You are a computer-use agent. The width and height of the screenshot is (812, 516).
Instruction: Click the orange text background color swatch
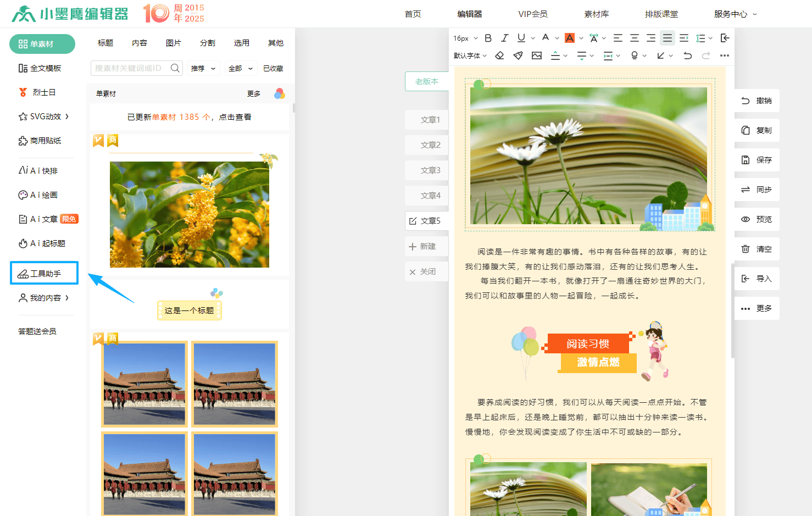tap(570, 38)
